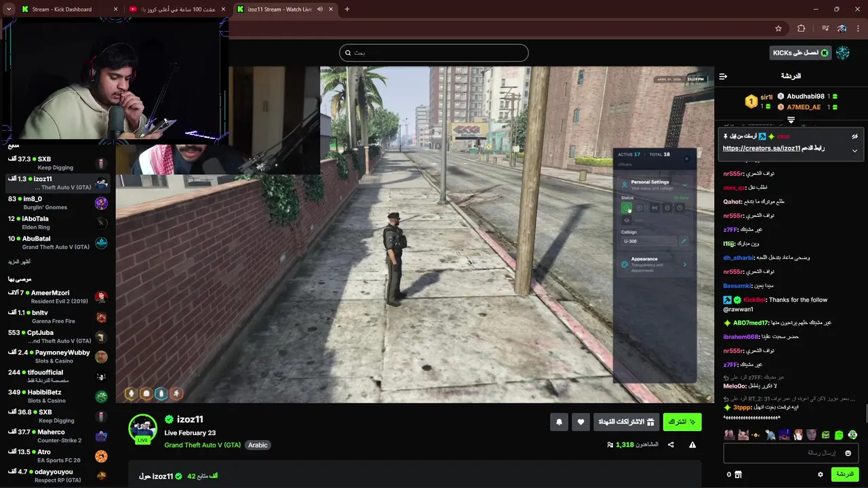Screen dimensions: 868x488
Task: Click the emoji picker smiley in message box
Action: [x=848, y=453]
